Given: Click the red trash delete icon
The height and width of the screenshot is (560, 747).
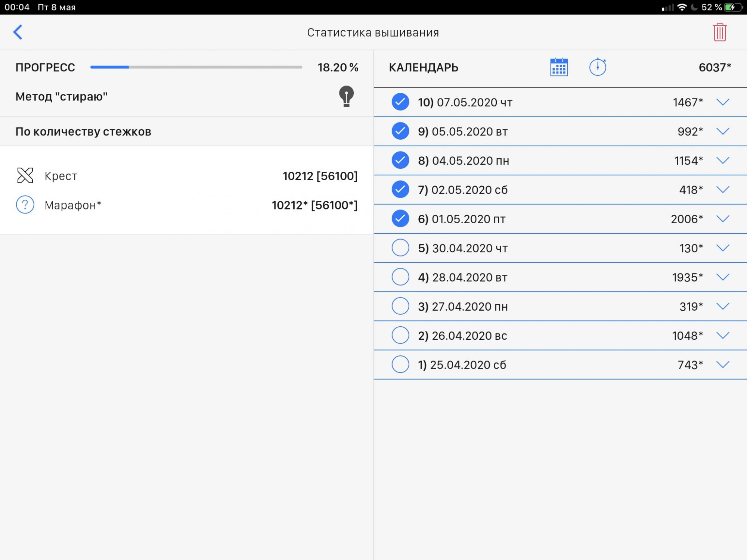Looking at the screenshot, I should 719,32.
